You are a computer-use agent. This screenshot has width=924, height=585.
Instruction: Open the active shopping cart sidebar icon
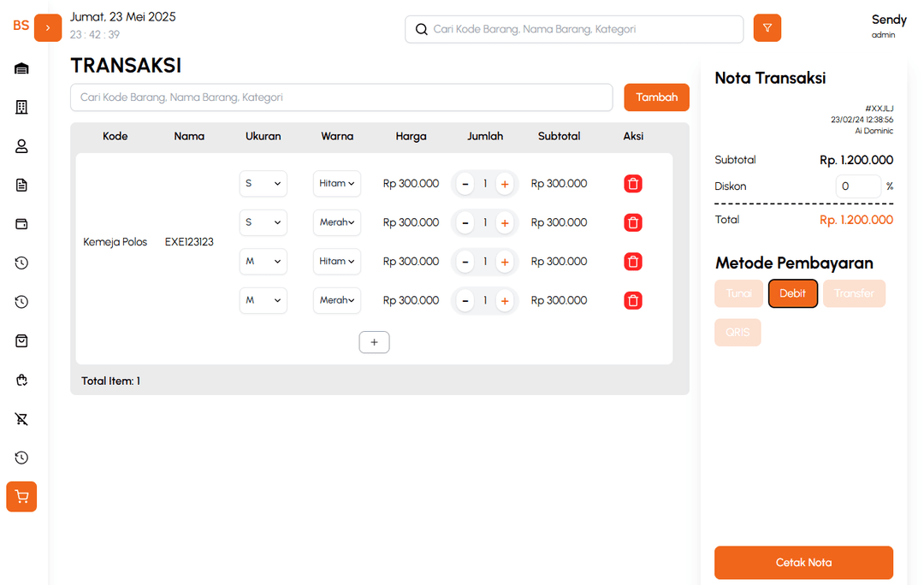21,497
